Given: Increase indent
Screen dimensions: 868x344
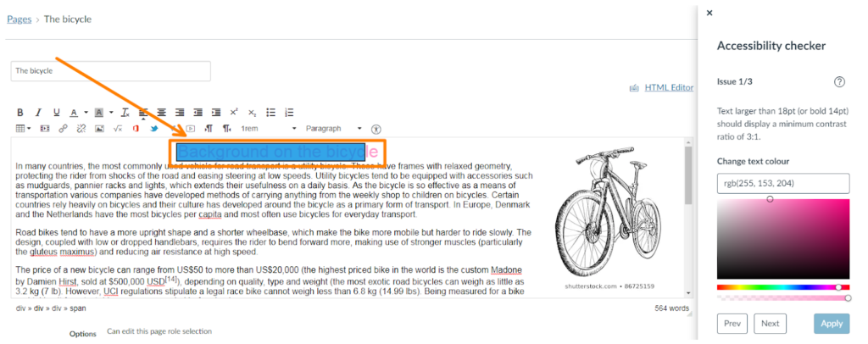Looking at the screenshot, I should click(x=216, y=113).
